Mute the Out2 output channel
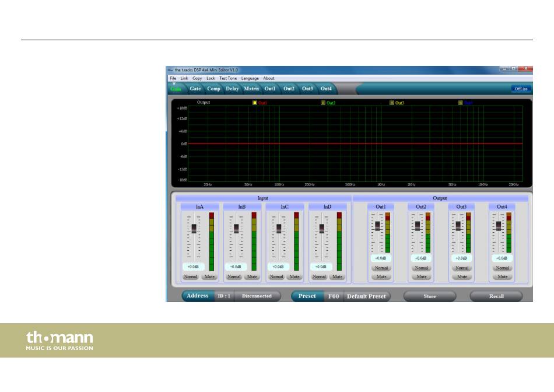Image resolution: width=554 pixels, height=392 pixels. [422, 276]
